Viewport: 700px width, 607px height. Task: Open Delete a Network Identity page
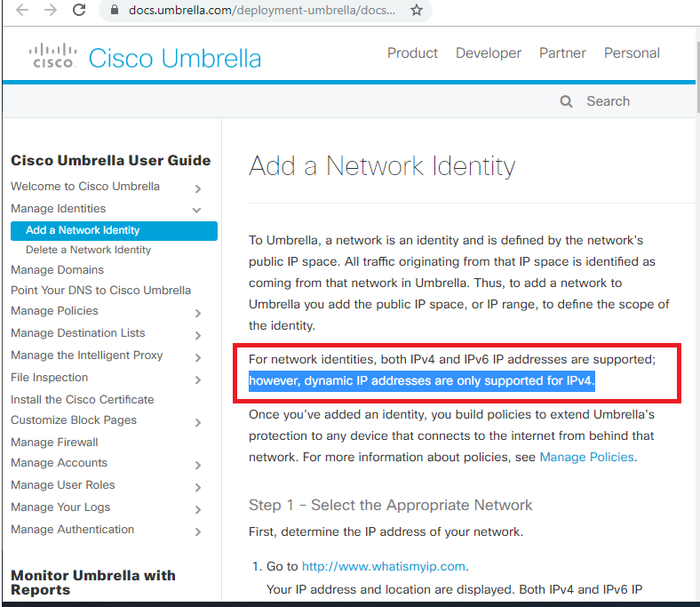coord(89,250)
